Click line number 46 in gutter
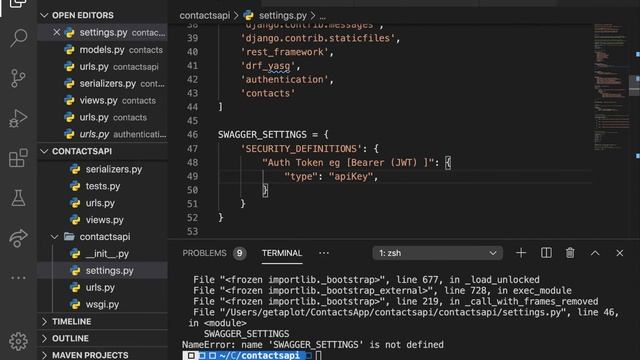This screenshot has height=360, width=640. (192, 135)
